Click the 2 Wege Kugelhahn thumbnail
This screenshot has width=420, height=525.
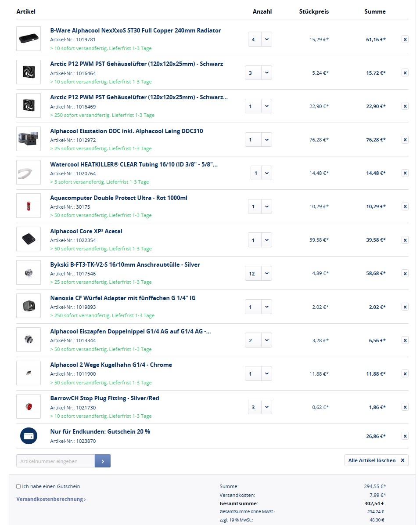click(29, 373)
